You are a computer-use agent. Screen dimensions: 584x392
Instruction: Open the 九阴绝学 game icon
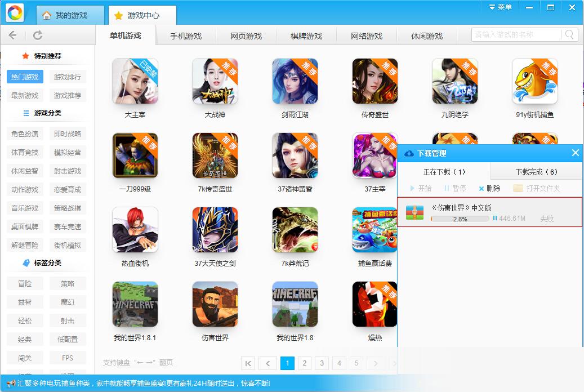pos(455,81)
